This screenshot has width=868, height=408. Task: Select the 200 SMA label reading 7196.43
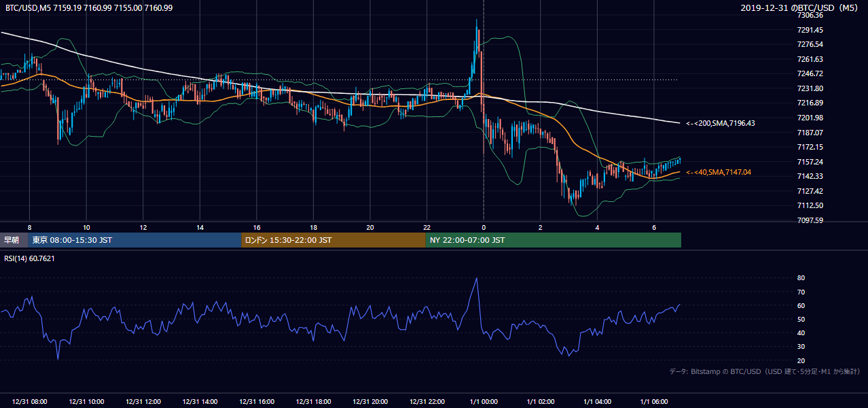720,123
